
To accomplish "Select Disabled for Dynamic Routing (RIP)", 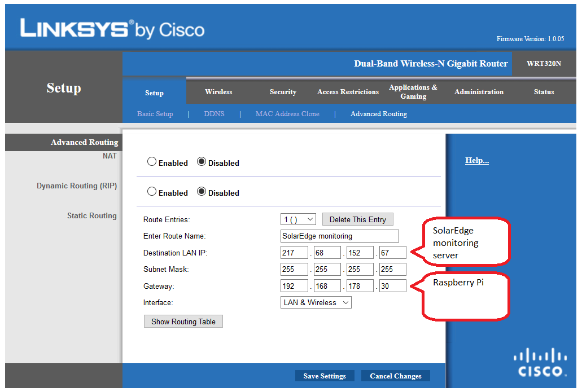I will (202, 192).
